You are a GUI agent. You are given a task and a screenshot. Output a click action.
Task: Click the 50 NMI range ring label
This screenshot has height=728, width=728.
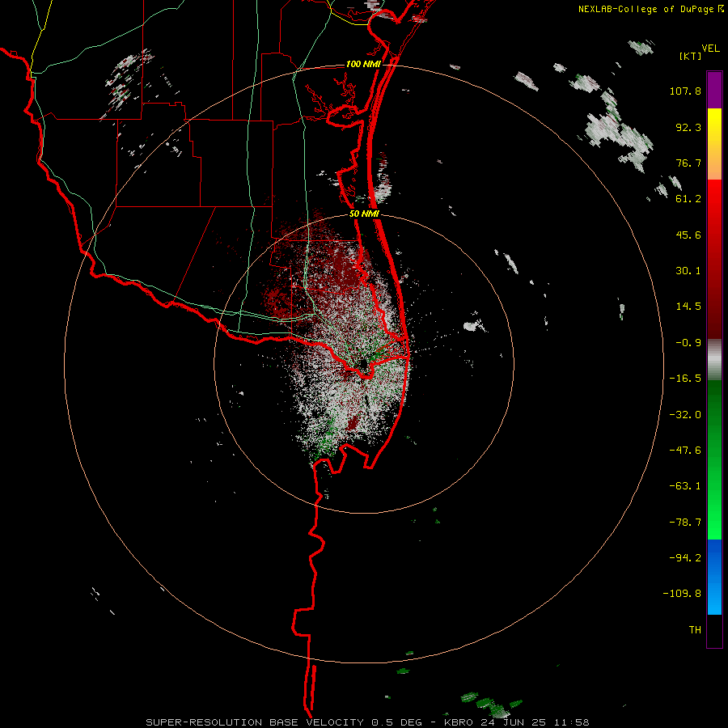point(364,214)
